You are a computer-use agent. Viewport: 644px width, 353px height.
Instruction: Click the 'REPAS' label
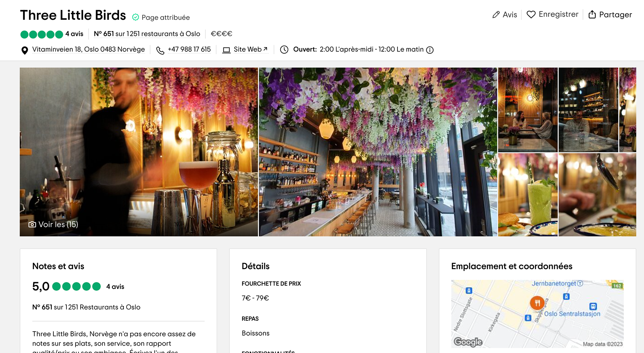click(x=250, y=319)
